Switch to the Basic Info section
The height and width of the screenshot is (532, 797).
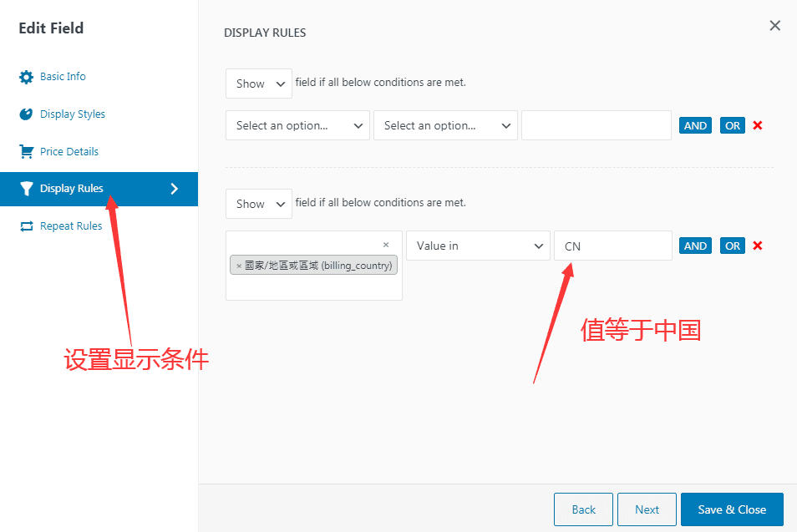click(x=63, y=76)
